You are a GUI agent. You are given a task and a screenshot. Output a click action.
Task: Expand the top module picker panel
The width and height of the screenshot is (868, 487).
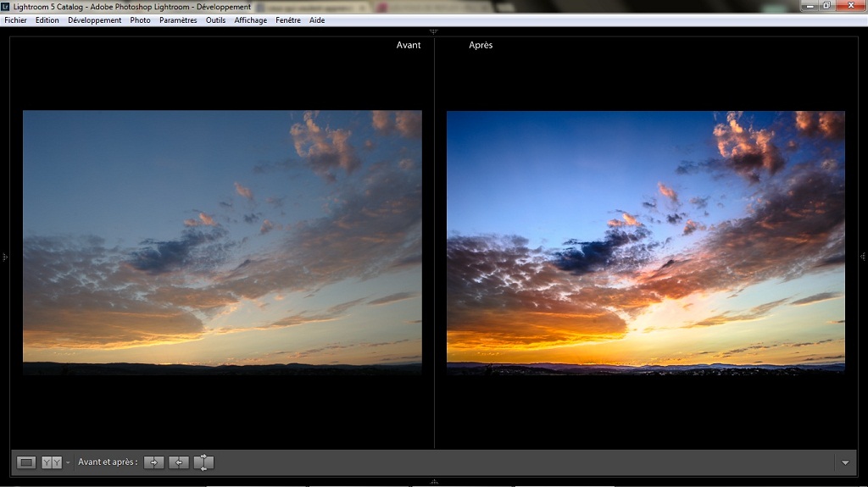434,31
